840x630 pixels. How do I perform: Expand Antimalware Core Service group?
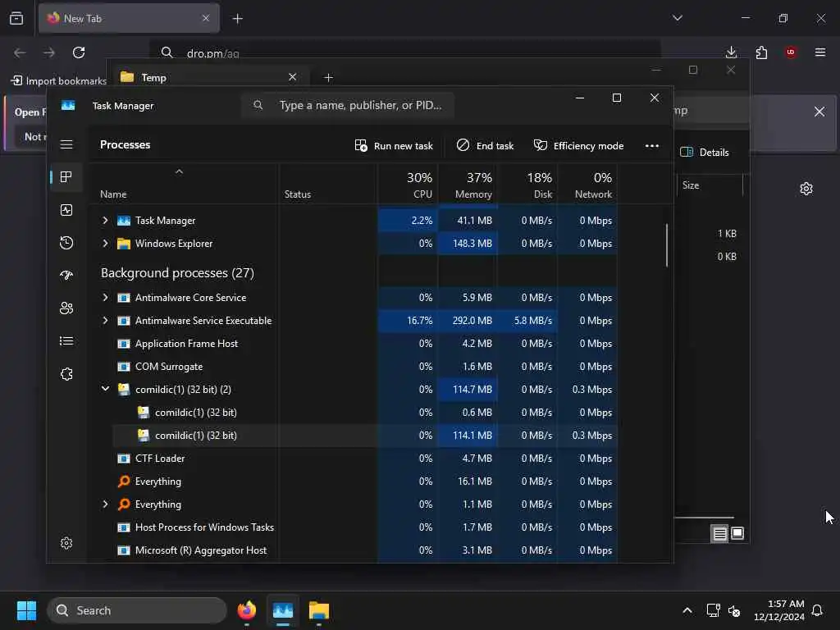pyautogui.click(x=106, y=297)
